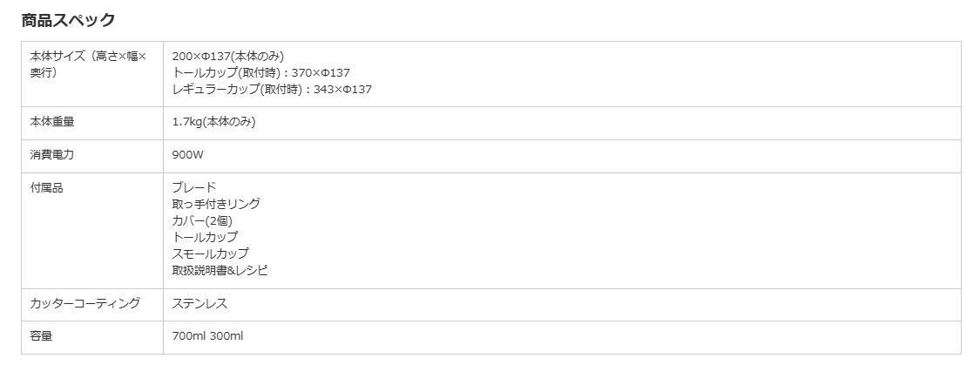Click トールカップ in the 付属品 accessories list
980x365 pixels.
click(x=205, y=237)
